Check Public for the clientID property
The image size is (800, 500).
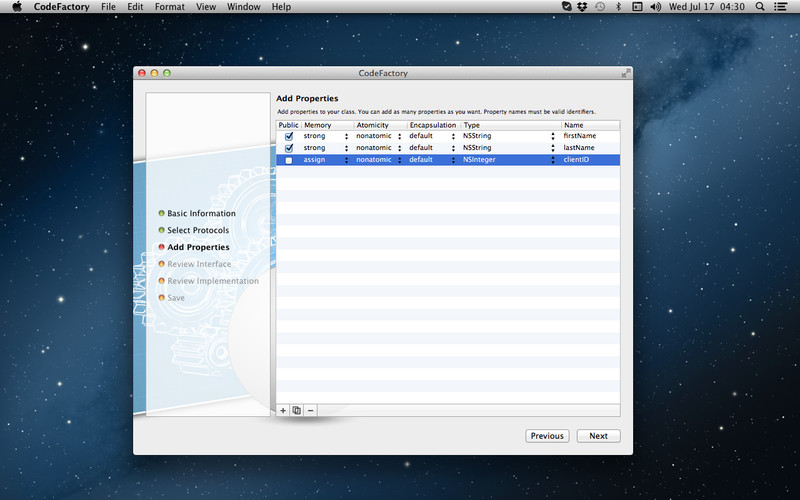tap(289, 160)
